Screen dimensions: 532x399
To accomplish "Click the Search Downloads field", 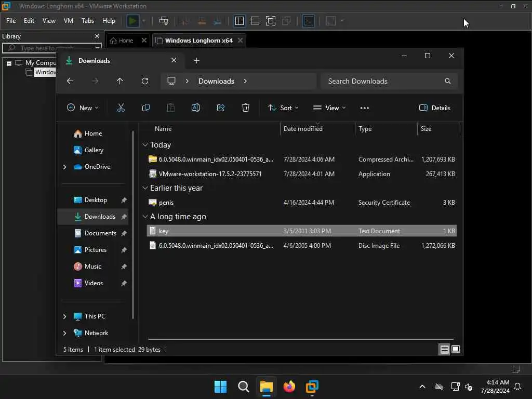I will point(389,81).
